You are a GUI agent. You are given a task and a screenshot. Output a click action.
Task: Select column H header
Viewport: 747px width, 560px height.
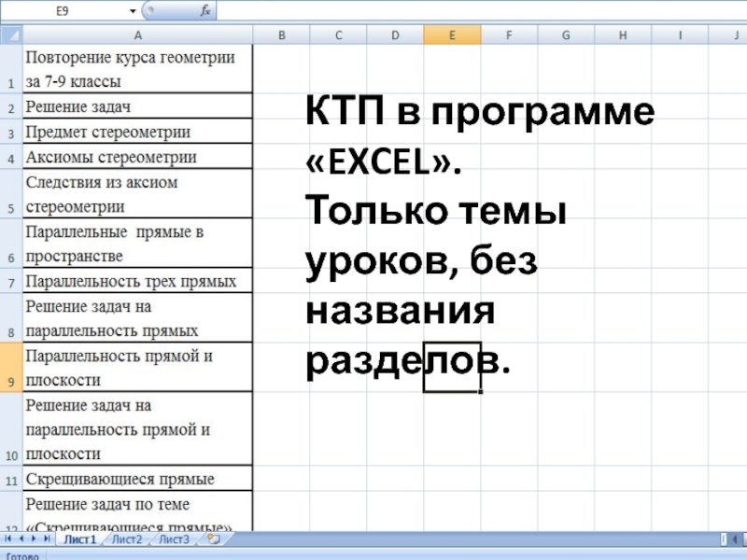(x=623, y=35)
